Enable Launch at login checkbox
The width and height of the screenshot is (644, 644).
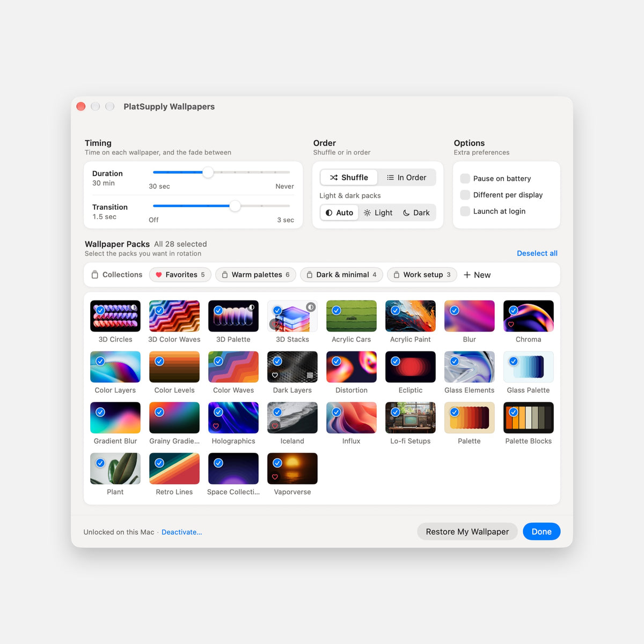(465, 211)
